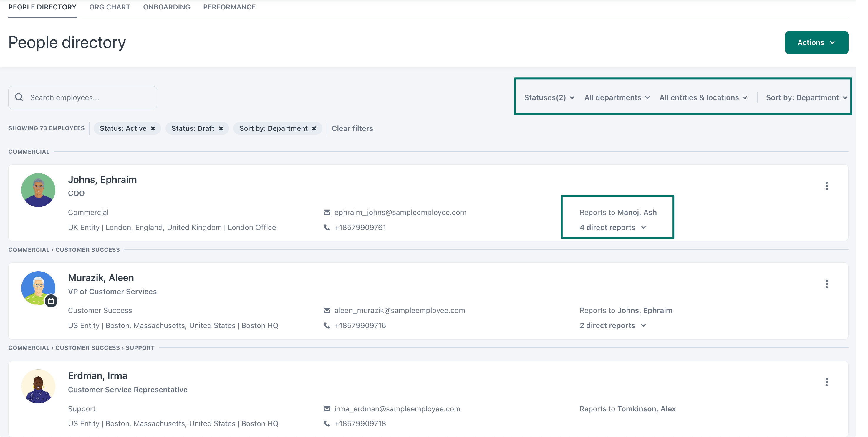The width and height of the screenshot is (868, 437).
Task: Remove the Sort by: Department chip
Action: [x=314, y=128]
